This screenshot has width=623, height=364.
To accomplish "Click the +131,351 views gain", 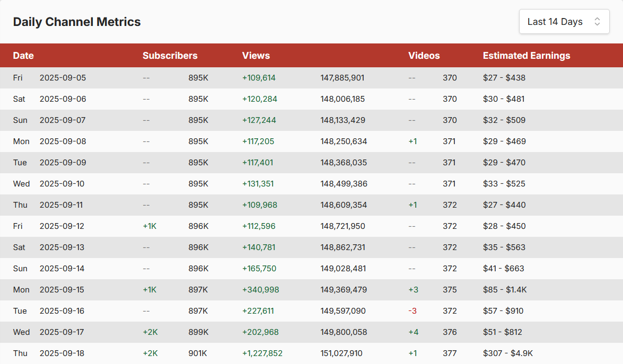I will coord(258,184).
